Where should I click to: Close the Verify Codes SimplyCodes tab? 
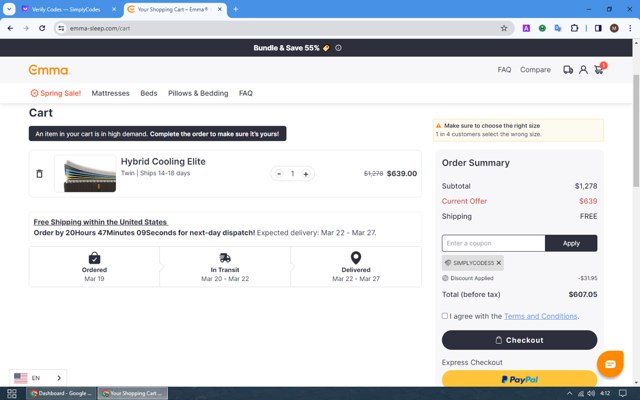(x=114, y=9)
